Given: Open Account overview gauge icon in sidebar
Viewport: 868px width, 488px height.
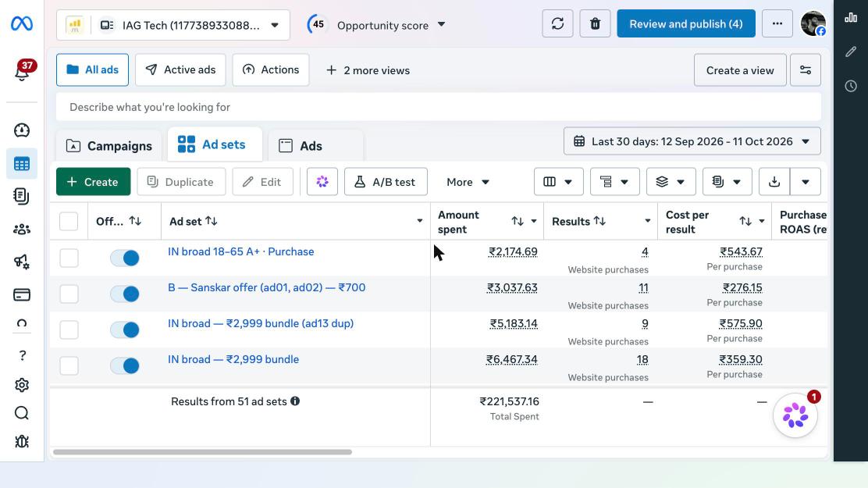Looking at the screenshot, I should pyautogui.click(x=22, y=130).
